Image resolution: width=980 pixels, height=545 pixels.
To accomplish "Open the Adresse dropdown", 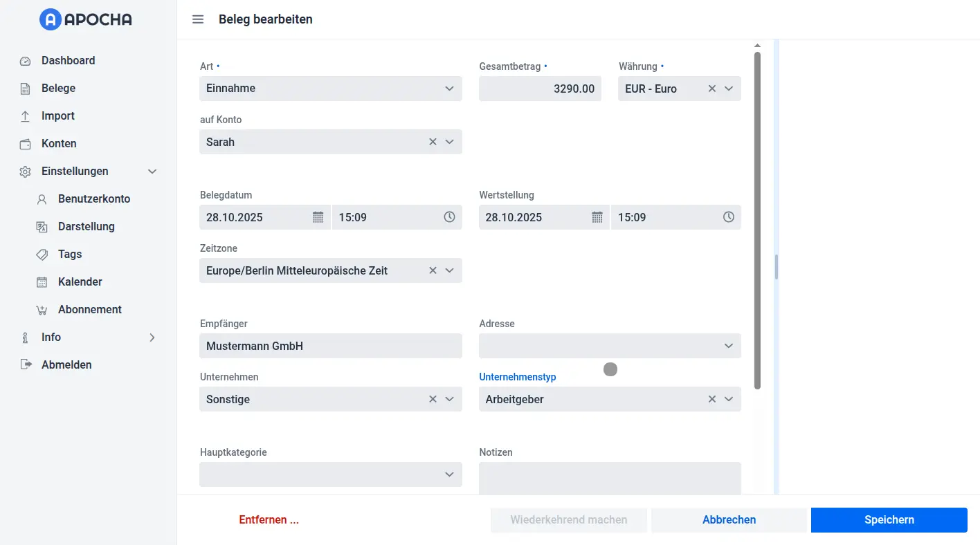I will coord(728,346).
